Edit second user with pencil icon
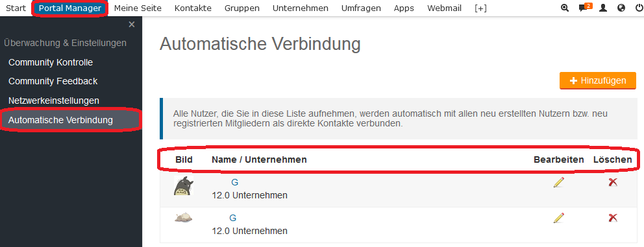Viewport: 644px width, 247px height. pos(558,217)
